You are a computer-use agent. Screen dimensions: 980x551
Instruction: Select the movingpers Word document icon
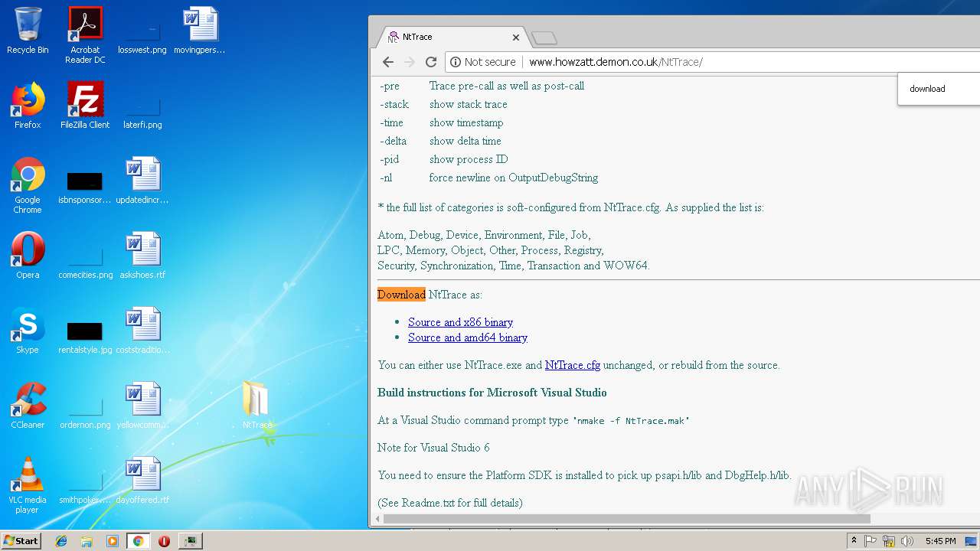(x=200, y=31)
